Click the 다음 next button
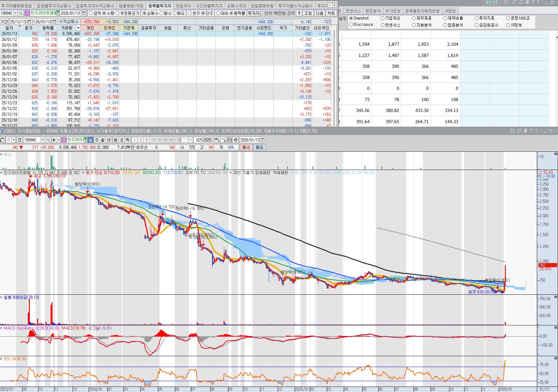The width and height of the screenshot is (558, 392). coord(320,13)
